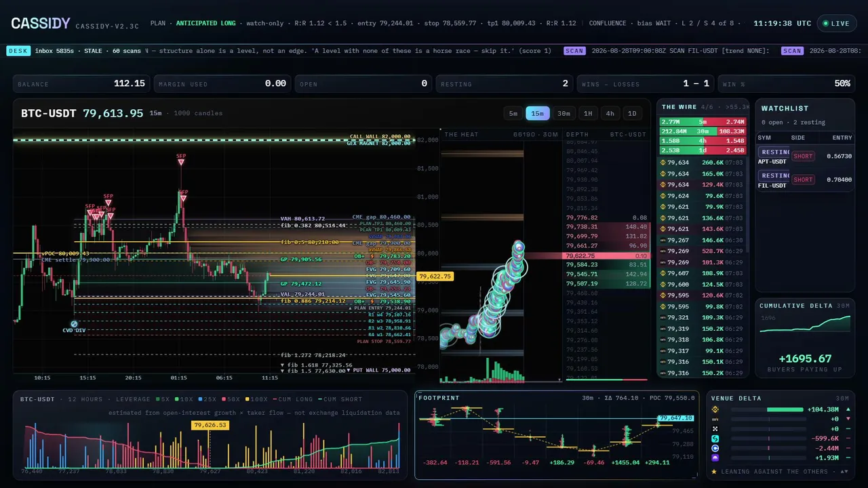Click the star icon next to Leaning Against The Others

(714, 471)
